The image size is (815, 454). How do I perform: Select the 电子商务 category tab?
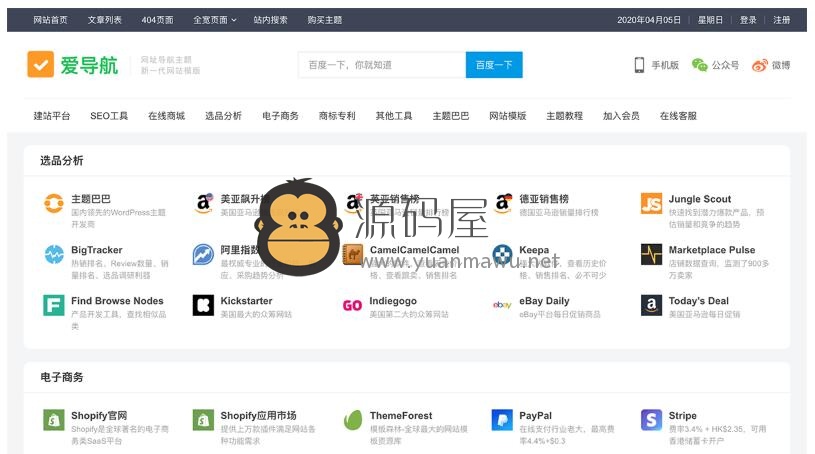pyautogui.click(x=280, y=115)
